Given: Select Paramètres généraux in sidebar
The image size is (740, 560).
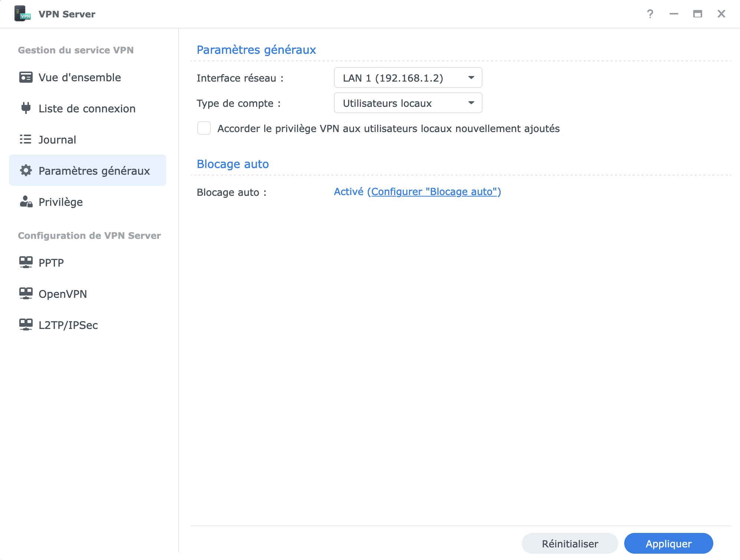Looking at the screenshot, I should [x=88, y=170].
